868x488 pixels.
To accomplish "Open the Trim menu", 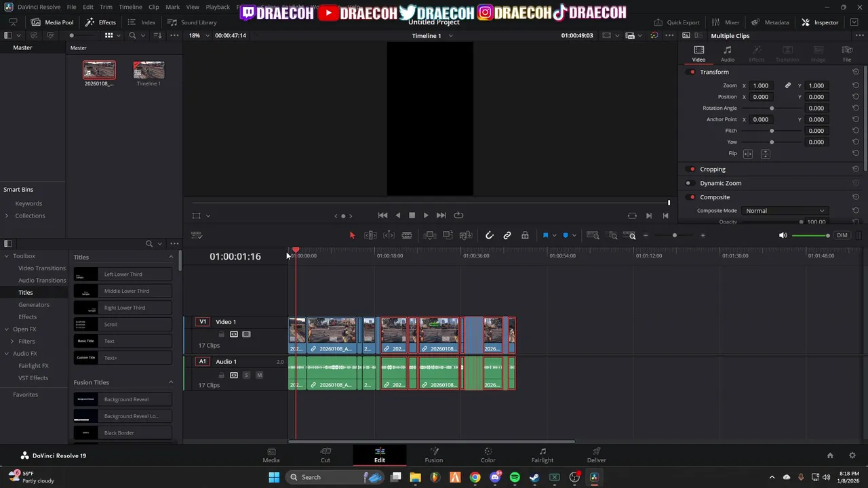I will tap(106, 7).
